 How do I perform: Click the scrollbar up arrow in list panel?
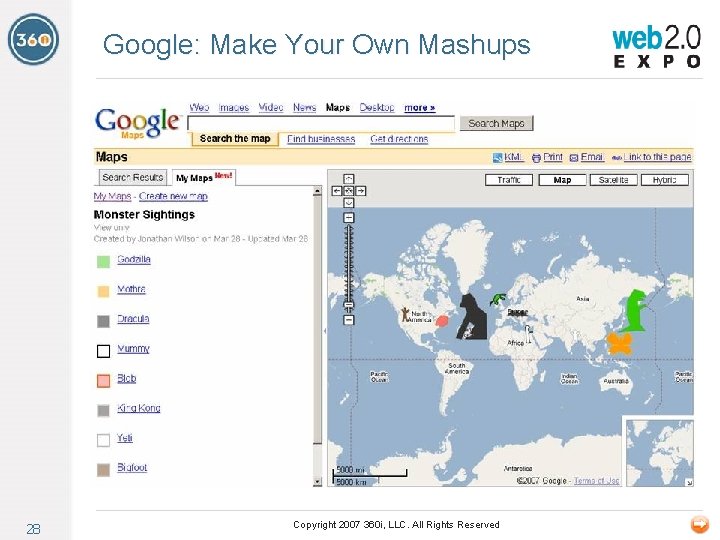(x=317, y=191)
